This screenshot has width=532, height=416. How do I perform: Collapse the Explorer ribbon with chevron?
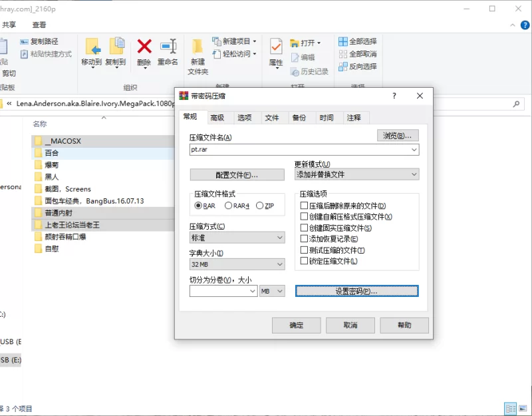click(512, 25)
